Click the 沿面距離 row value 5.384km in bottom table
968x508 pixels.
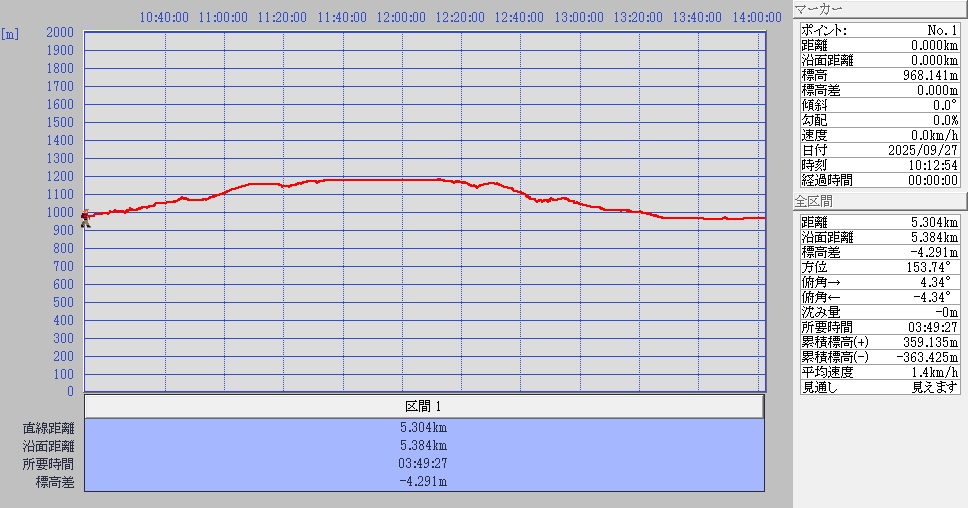point(423,445)
